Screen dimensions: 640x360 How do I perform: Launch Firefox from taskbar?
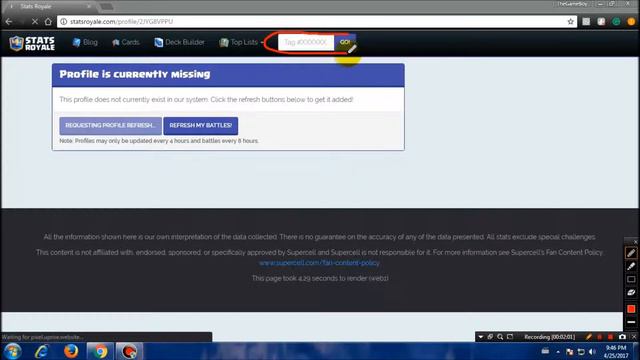[71, 351]
